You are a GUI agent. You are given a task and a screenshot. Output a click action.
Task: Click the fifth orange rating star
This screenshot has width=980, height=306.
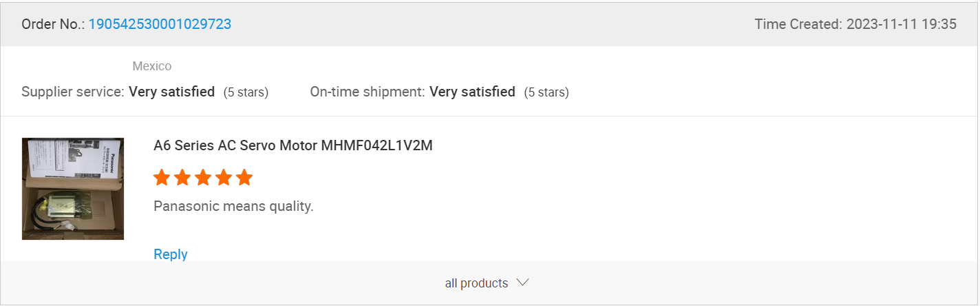click(244, 178)
